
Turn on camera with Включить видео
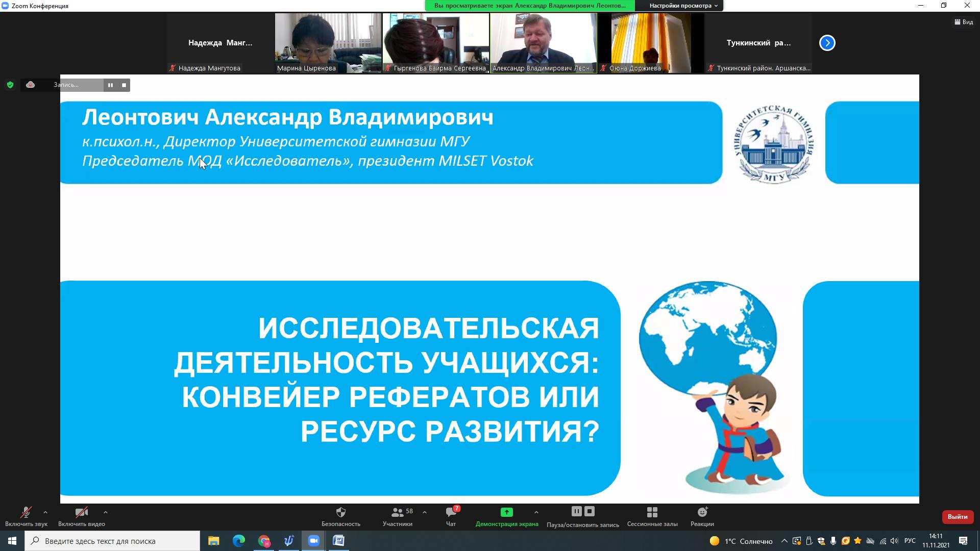pyautogui.click(x=81, y=513)
